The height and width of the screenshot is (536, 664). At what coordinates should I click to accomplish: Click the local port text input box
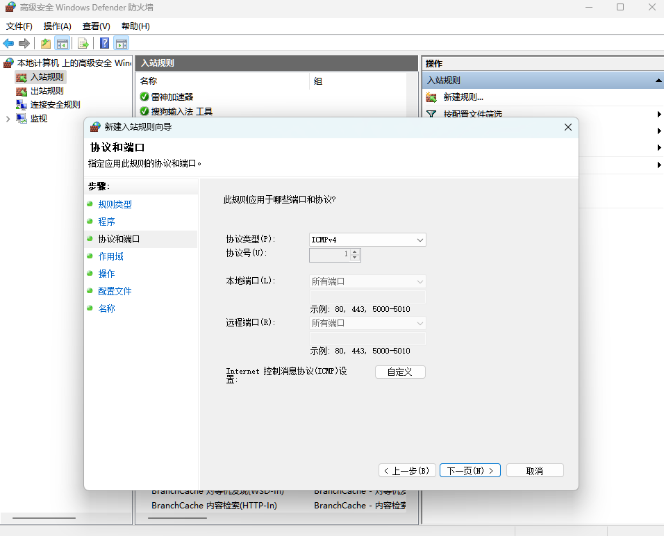point(368,297)
